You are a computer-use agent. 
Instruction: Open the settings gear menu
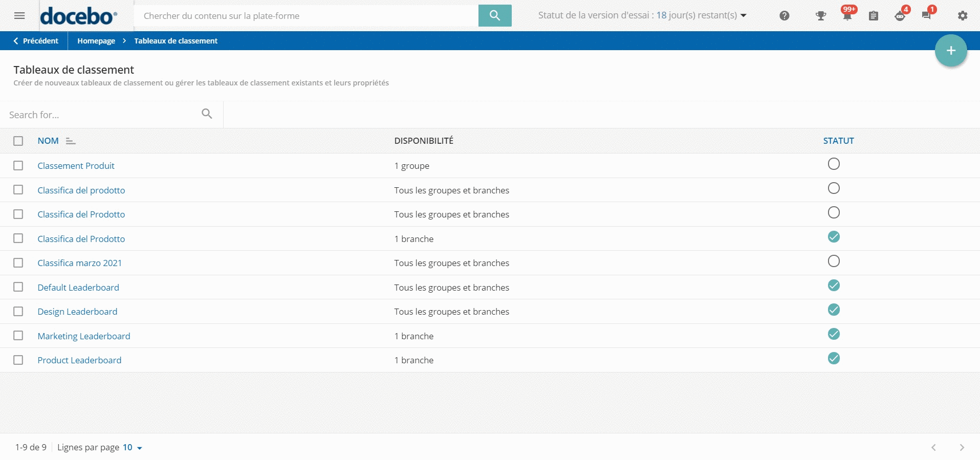tap(963, 16)
